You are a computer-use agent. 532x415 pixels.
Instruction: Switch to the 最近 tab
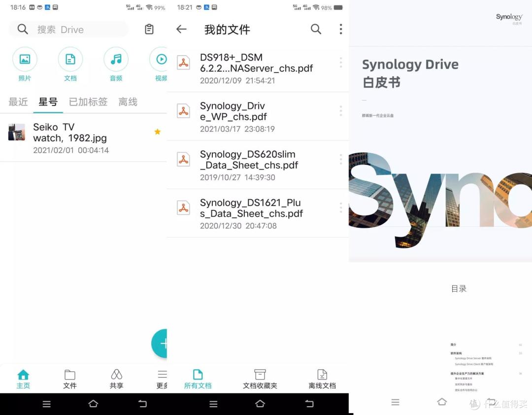pos(18,102)
